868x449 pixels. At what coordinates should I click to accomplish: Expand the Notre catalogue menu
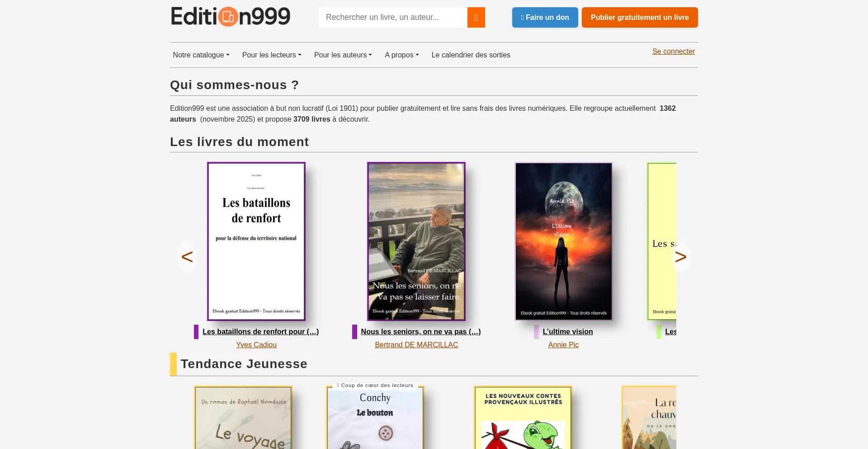click(201, 55)
